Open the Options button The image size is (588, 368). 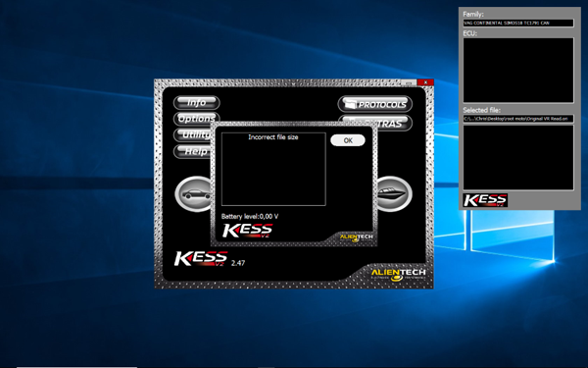click(196, 119)
